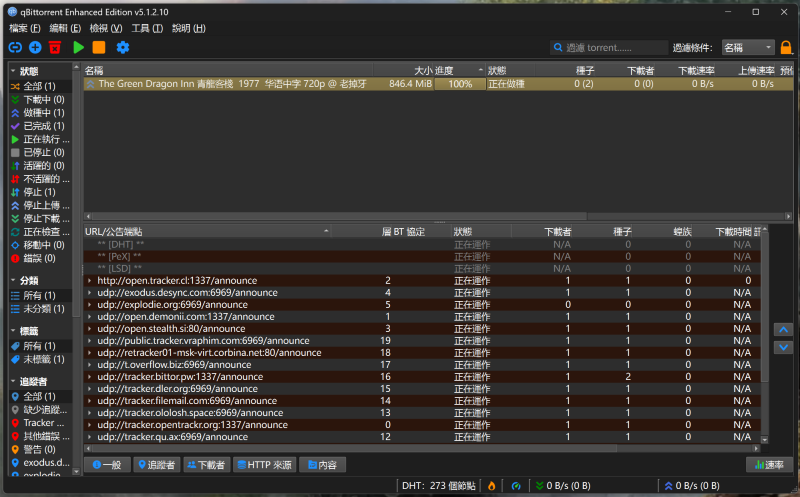
Task: Click global upload speed 0 B/s status
Action: click(x=691, y=486)
